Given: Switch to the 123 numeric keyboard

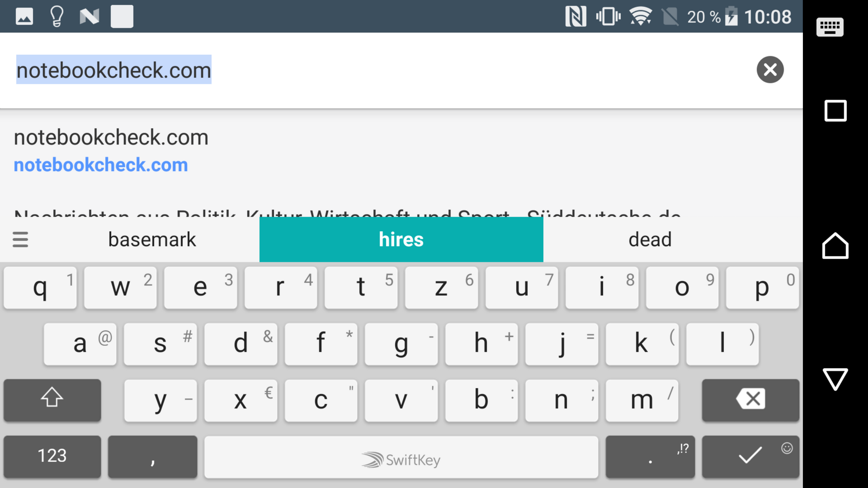Looking at the screenshot, I should [x=52, y=456].
